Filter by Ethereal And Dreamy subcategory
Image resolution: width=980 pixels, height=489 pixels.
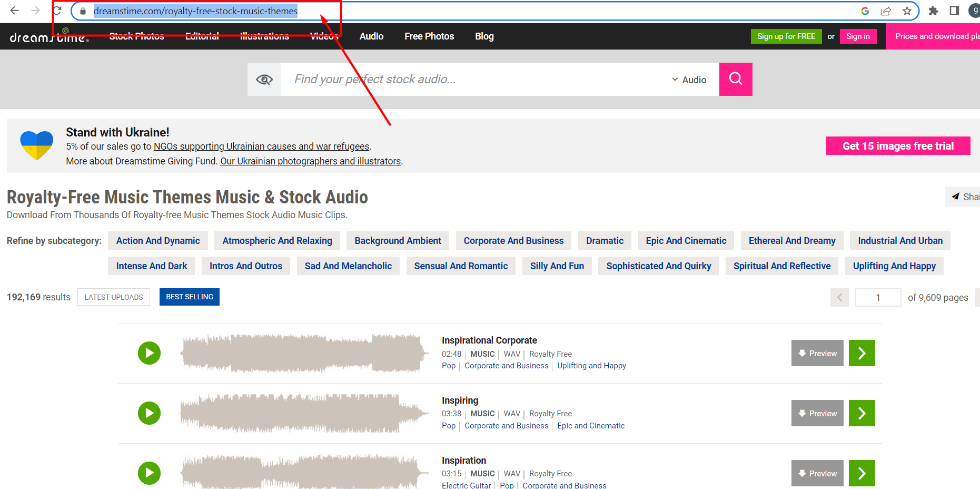[x=792, y=241]
